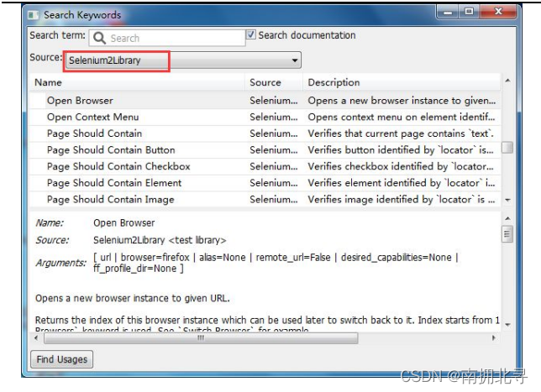
Task: Click description 'Opens a new browser instance to given...'
Action: pos(402,101)
